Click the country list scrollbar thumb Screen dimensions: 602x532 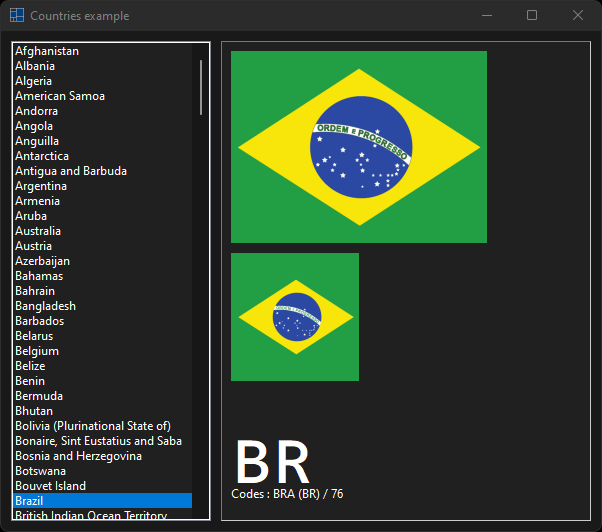pyautogui.click(x=201, y=87)
